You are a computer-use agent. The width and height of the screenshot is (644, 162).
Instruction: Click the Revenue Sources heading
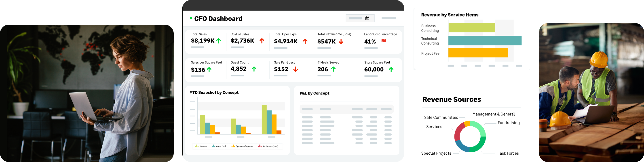point(452,99)
